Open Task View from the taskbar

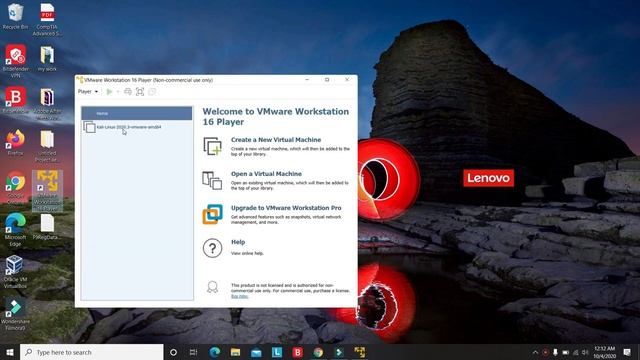click(x=193, y=352)
